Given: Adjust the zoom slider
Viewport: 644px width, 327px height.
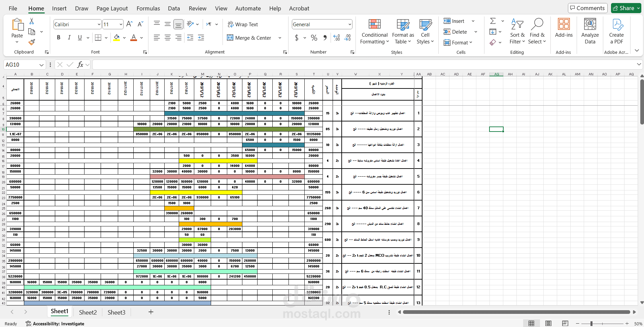Looking at the screenshot, I should tap(591, 324).
